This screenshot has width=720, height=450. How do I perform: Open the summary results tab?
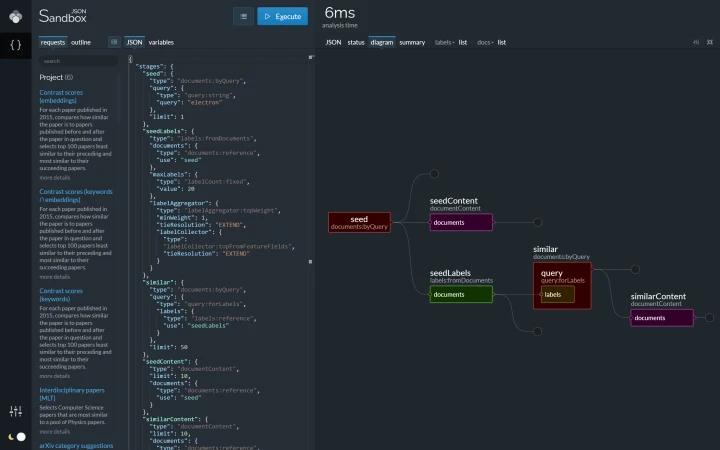pyautogui.click(x=412, y=42)
